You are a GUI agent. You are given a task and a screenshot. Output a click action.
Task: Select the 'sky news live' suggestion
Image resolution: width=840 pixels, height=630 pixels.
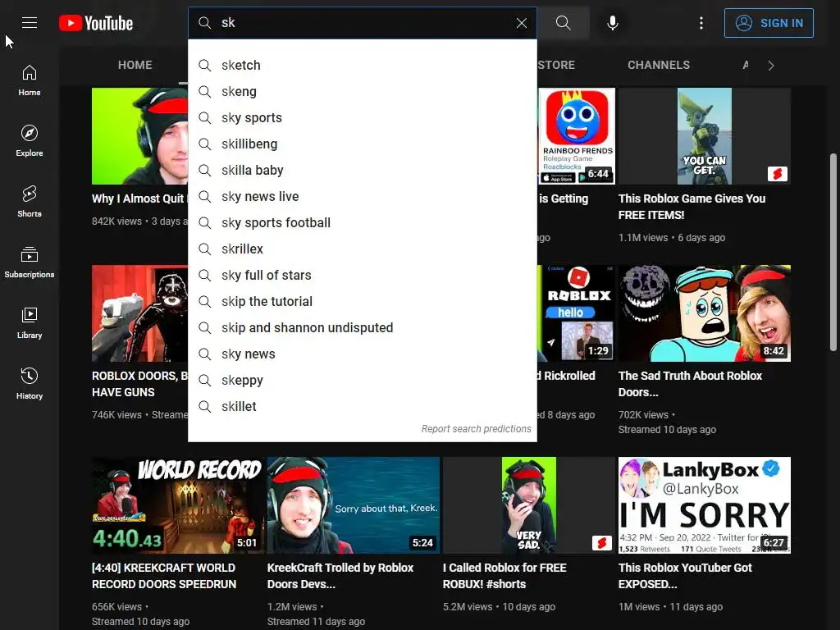(363, 197)
